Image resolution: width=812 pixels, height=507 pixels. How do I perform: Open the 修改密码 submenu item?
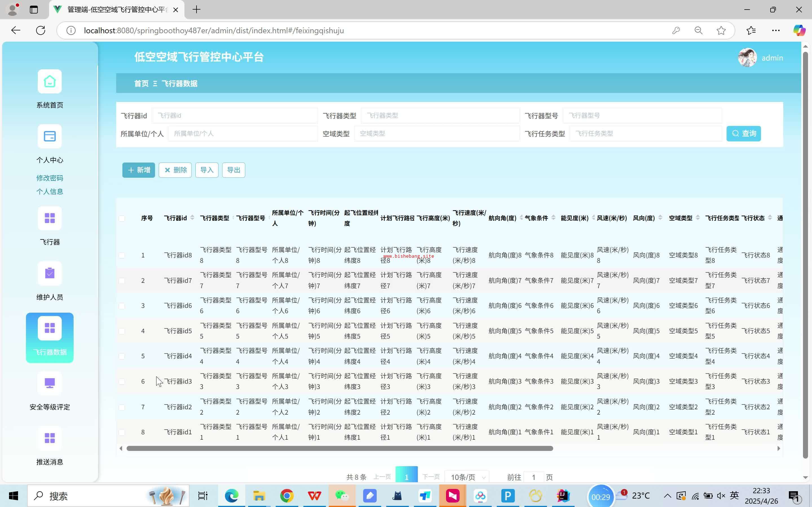(x=50, y=178)
